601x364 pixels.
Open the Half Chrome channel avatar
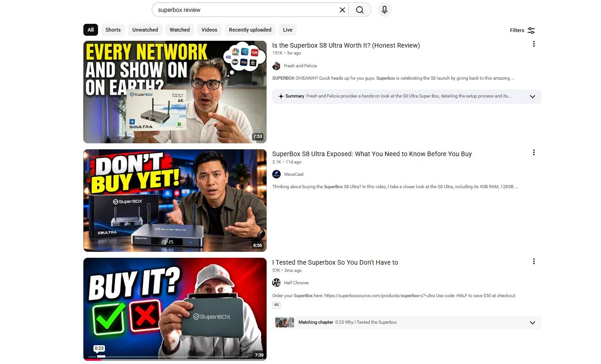pos(276,283)
